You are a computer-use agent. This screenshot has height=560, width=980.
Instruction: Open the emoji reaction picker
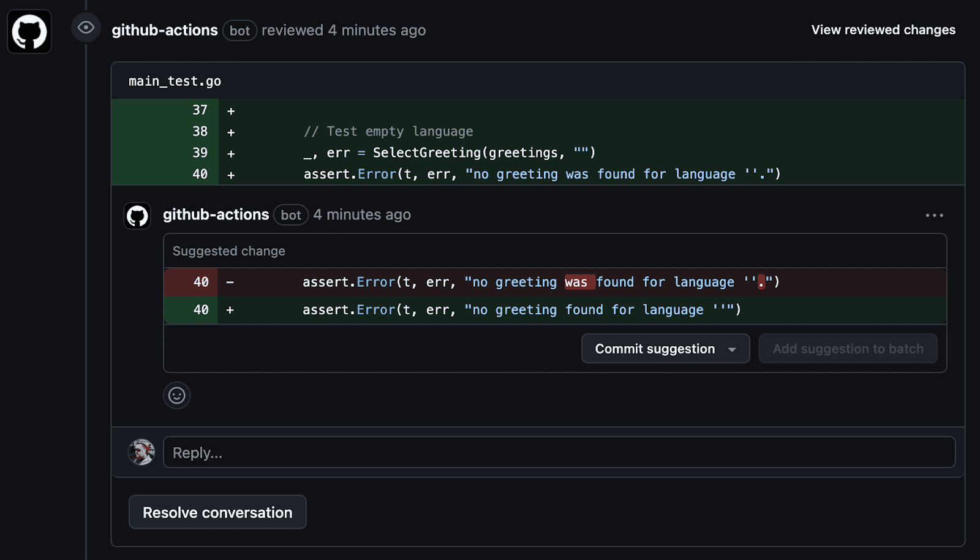coord(177,396)
